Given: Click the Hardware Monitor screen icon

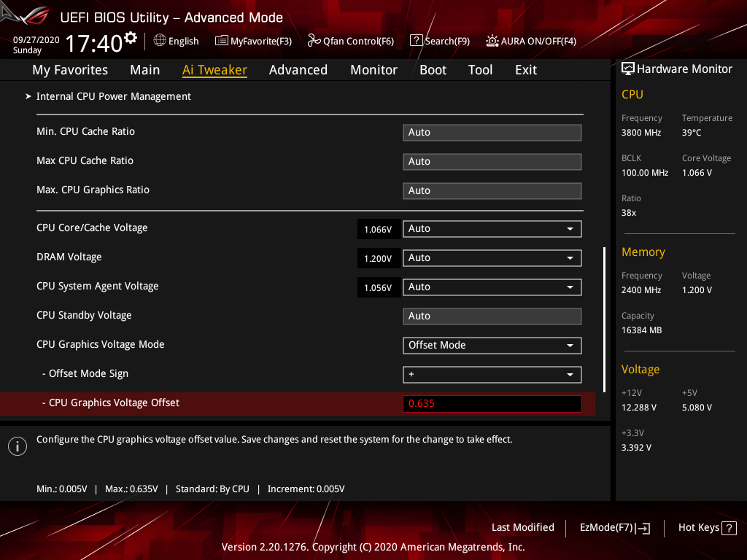Looking at the screenshot, I should pos(628,69).
